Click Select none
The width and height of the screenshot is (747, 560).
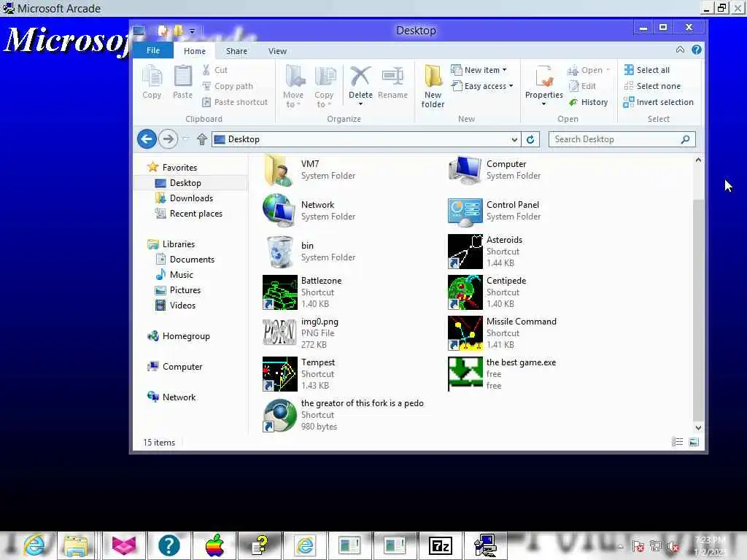651,86
